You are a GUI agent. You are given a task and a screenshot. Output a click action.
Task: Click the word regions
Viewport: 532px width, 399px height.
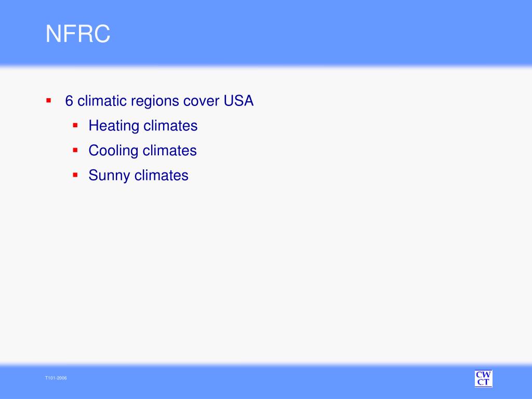click(x=155, y=101)
